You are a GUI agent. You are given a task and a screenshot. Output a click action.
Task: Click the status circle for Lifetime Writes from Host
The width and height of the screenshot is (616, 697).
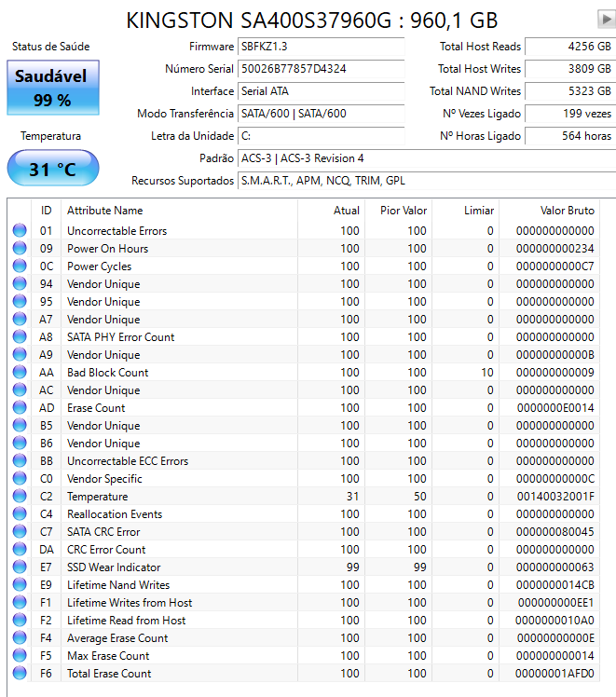click(20, 602)
